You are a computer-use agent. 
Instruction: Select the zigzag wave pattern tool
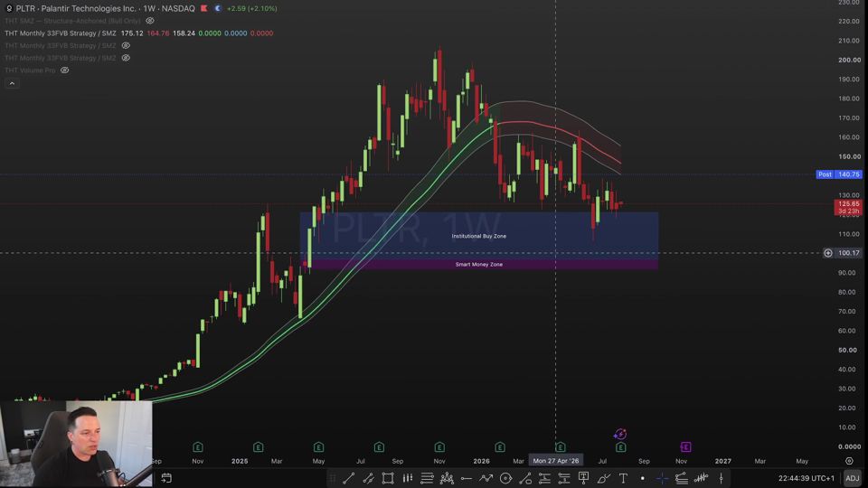click(447, 478)
